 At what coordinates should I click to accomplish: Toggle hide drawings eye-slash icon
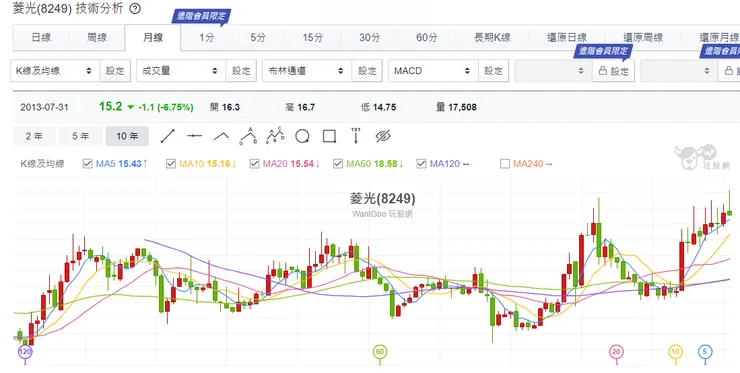coord(383,136)
